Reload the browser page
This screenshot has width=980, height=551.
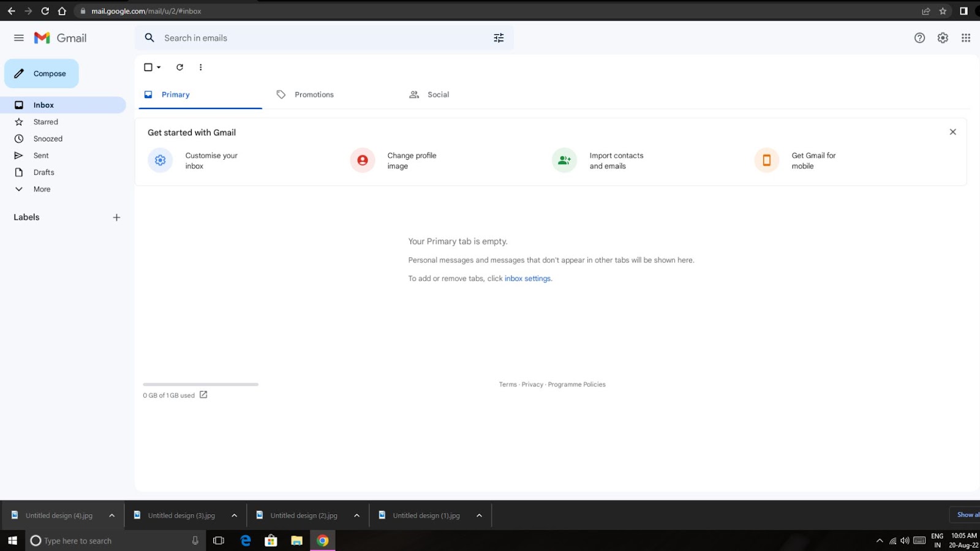point(45,11)
